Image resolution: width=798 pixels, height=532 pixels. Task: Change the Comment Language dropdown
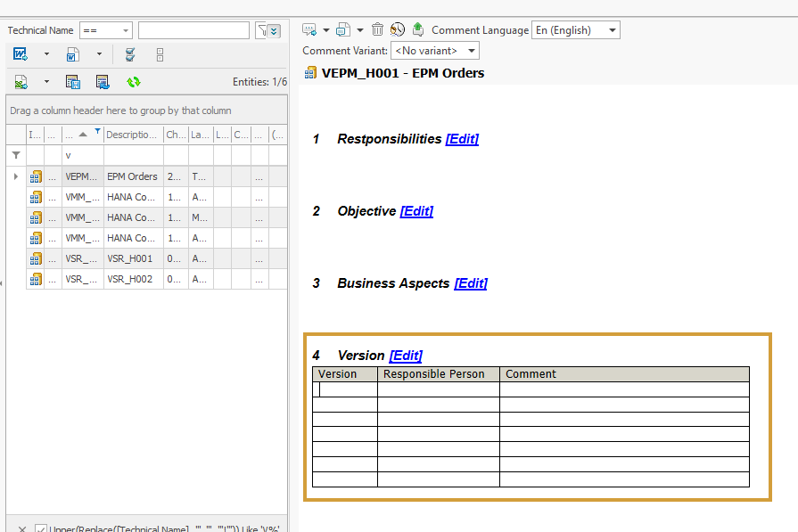pos(575,29)
